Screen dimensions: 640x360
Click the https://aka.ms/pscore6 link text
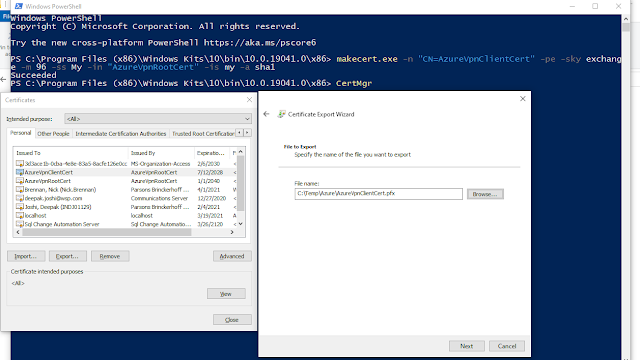pos(260,42)
